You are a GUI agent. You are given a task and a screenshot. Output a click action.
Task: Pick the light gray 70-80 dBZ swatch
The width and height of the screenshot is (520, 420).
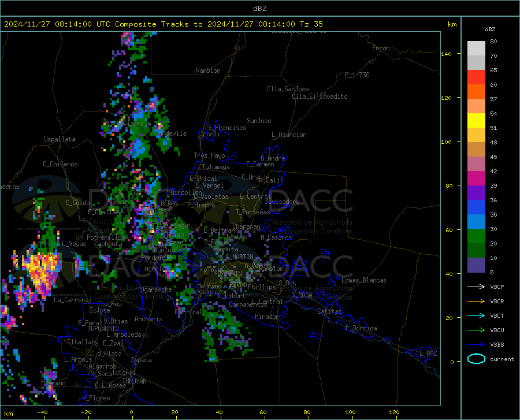(x=476, y=49)
